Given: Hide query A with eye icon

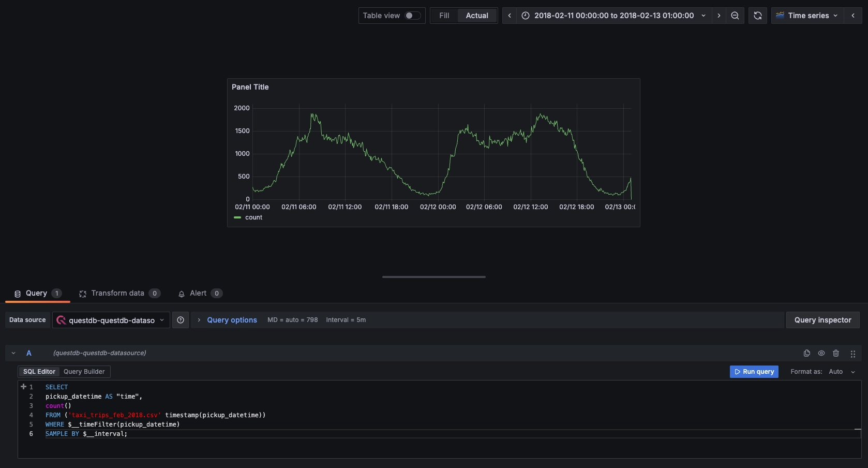Looking at the screenshot, I should [821, 353].
